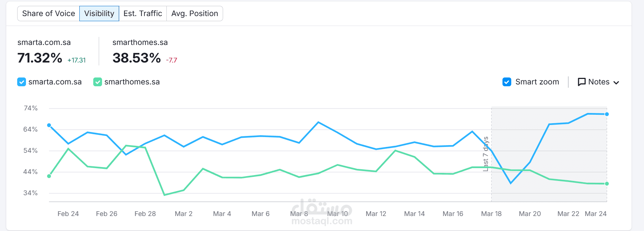Click the blue endpoint dot on Mar 24
This screenshot has height=231, width=644.
[x=607, y=114]
